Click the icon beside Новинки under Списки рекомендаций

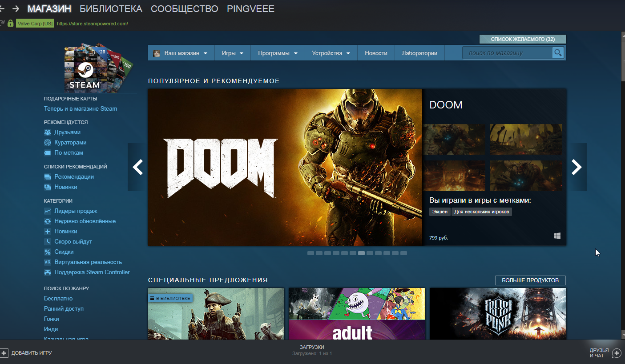click(x=48, y=187)
